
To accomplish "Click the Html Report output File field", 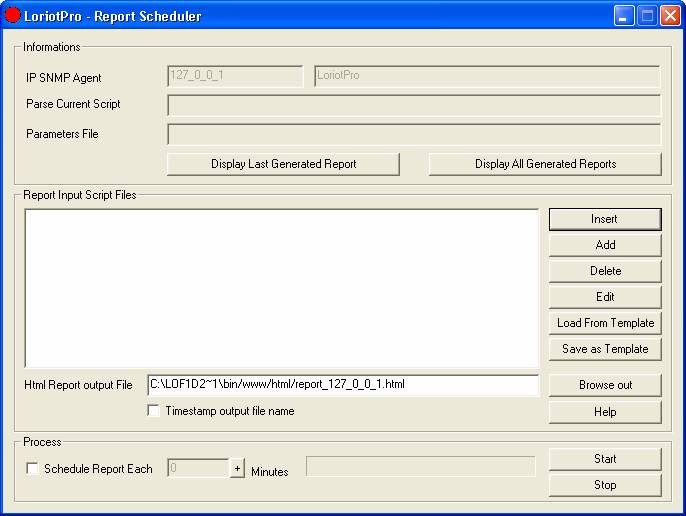I will coord(342,384).
